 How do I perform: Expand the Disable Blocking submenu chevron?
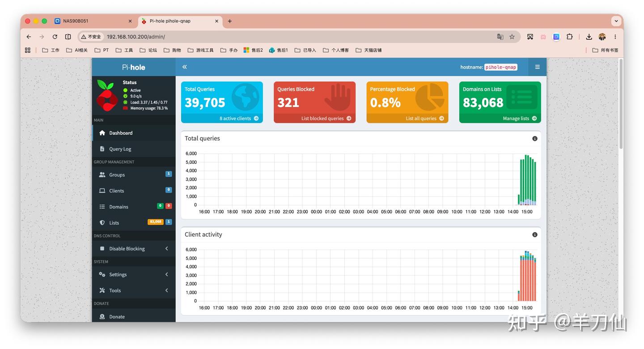[167, 249]
